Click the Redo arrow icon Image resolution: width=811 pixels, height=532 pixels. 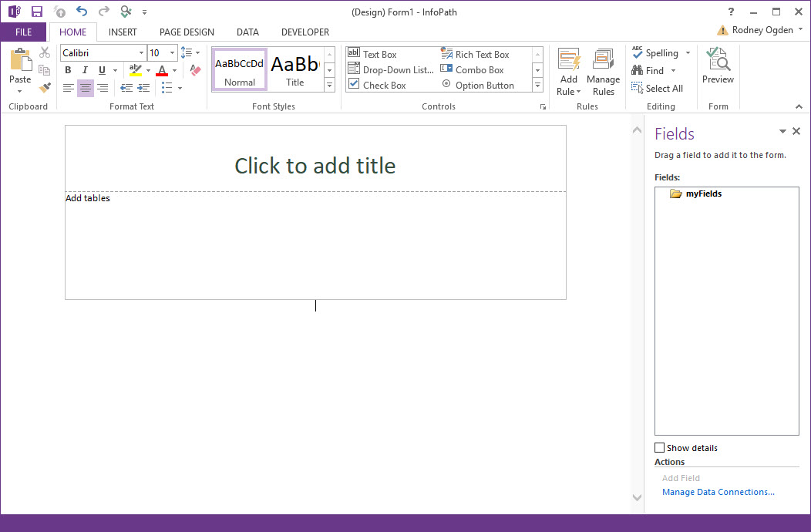(104, 12)
